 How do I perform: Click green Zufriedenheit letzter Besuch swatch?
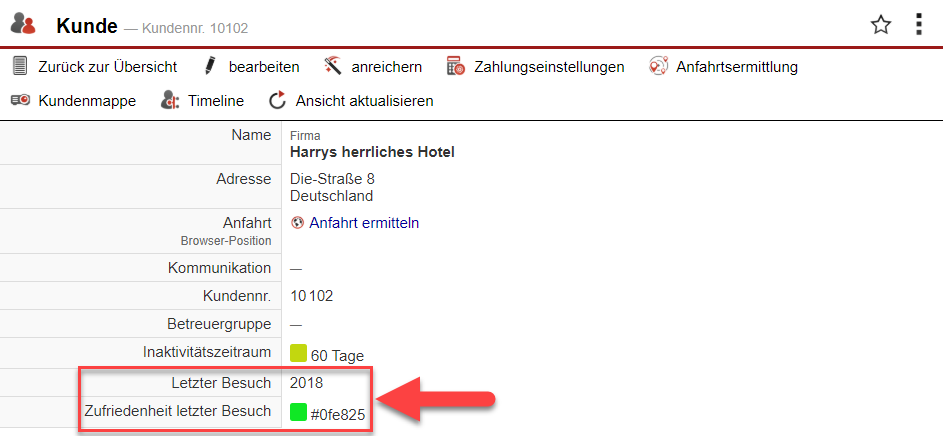(x=298, y=412)
